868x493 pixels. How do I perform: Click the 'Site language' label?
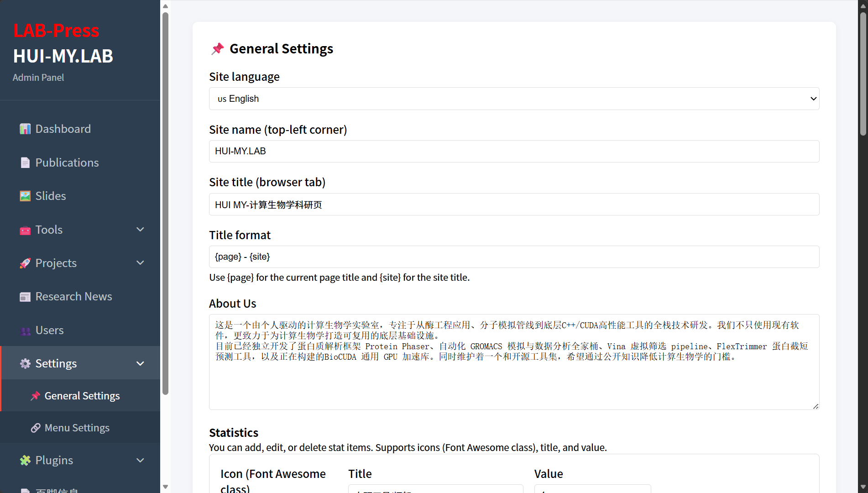(x=244, y=77)
